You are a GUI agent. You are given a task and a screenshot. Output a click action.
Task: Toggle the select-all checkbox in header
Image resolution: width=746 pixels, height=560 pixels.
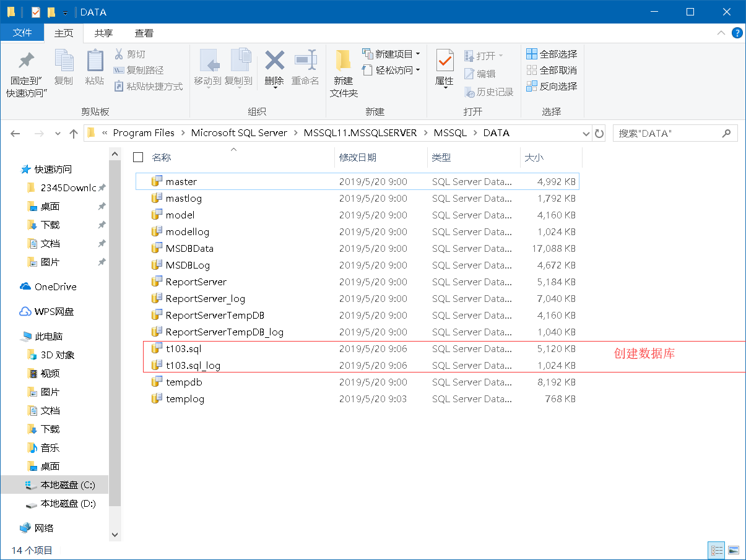coord(138,157)
